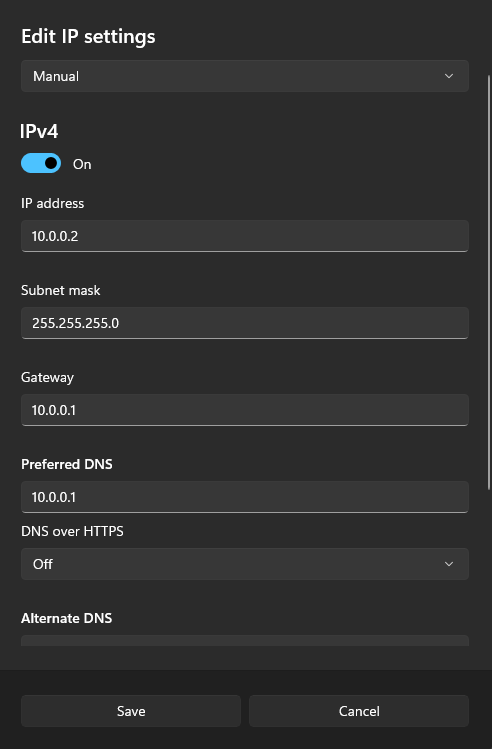This screenshot has width=492, height=749.
Task: Save the IP settings
Action: 131,711
